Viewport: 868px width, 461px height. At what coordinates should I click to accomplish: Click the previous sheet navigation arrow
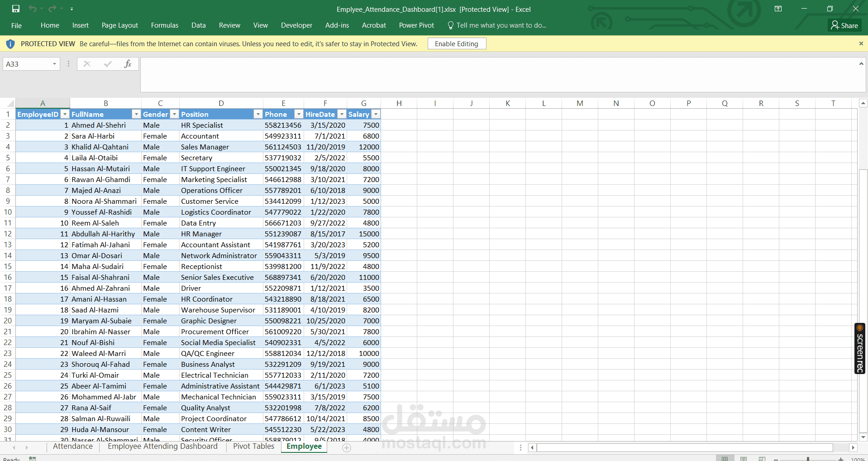pyautogui.click(x=14, y=448)
